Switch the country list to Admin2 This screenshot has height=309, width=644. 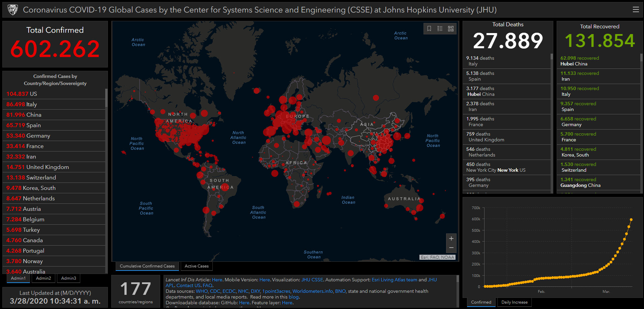point(43,278)
